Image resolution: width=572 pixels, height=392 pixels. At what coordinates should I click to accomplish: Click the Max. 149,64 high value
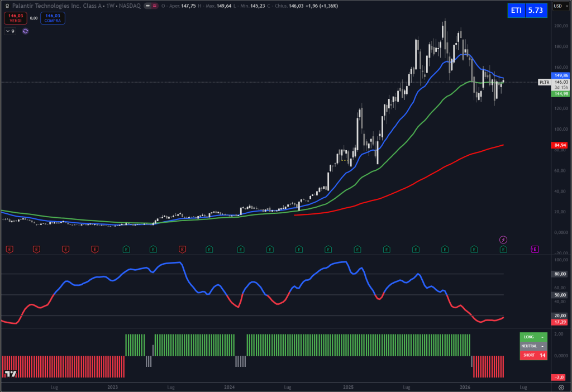pyautogui.click(x=218, y=6)
